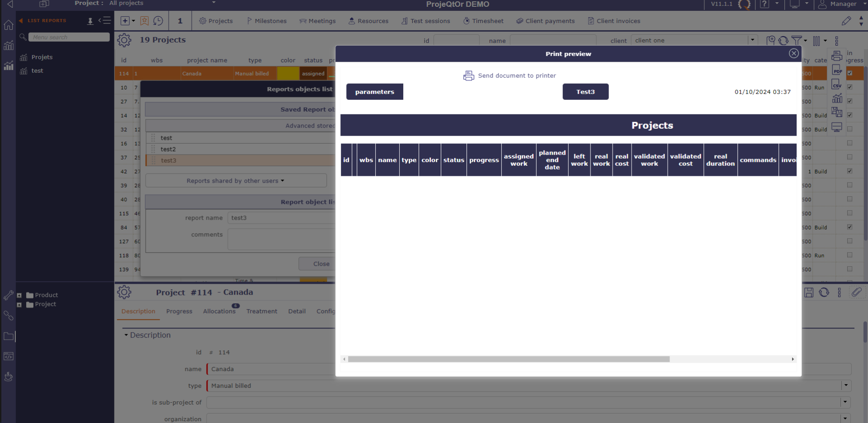The height and width of the screenshot is (423, 868).
Task: Open the favorites bookmark star icon
Action: 144,21
